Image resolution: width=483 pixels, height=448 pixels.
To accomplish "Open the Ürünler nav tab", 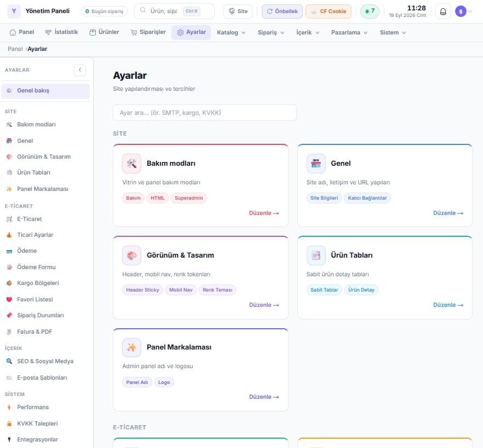I will pos(104,32).
